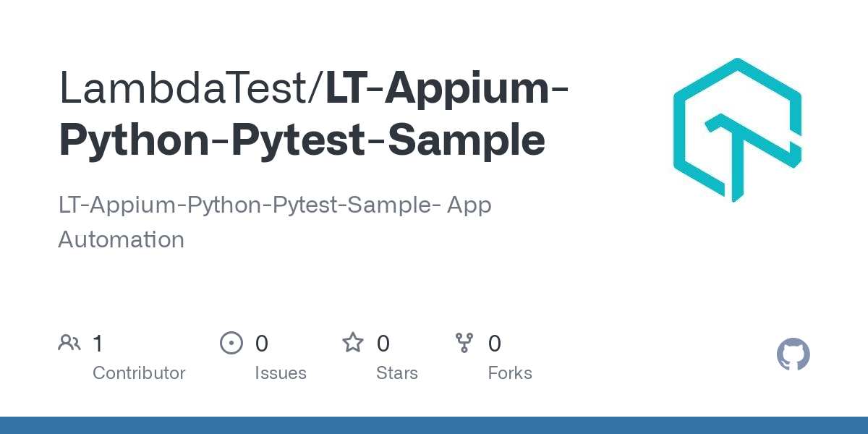This screenshot has width=868, height=434.
Task: Click the stars count number 0
Action: tap(383, 344)
